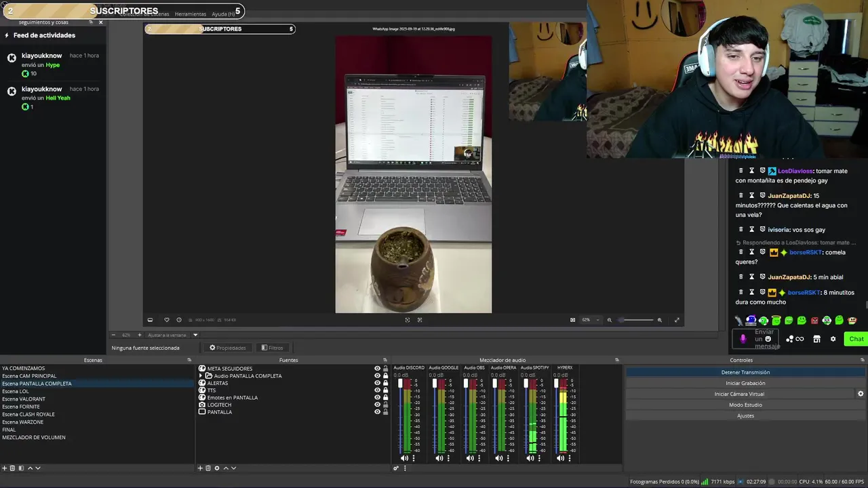868x488 pixels.
Task: Mute Audio DISCORD speaker icon
Action: click(x=405, y=458)
